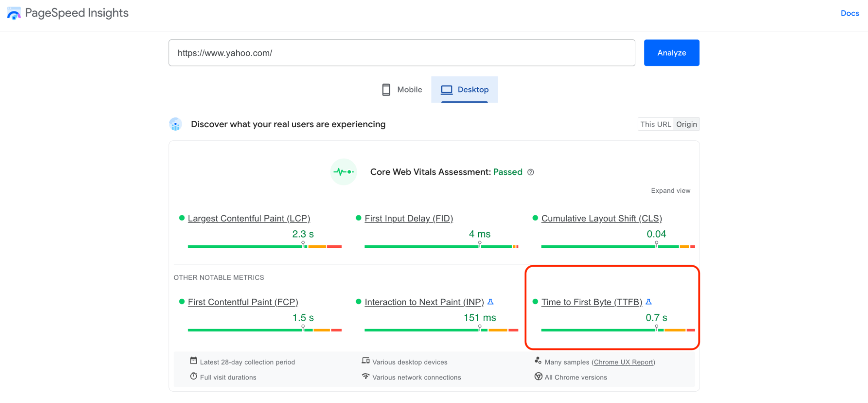Select the This URL toggle
868x403 pixels.
tap(655, 124)
